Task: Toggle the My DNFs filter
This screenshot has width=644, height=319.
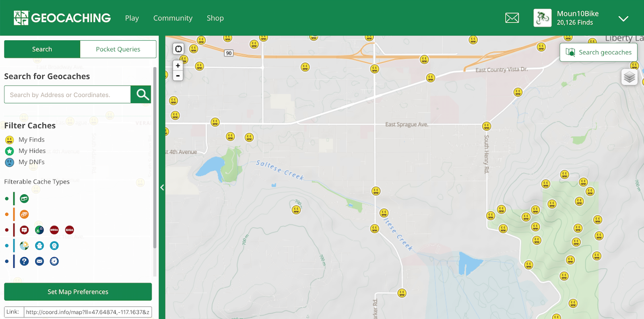Action: pos(25,162)
